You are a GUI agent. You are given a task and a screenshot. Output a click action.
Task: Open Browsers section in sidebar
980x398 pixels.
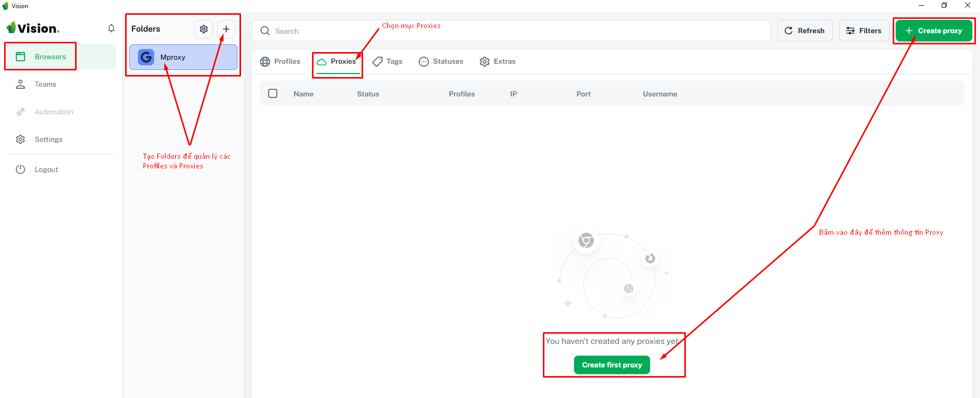(x=50, y=57)
